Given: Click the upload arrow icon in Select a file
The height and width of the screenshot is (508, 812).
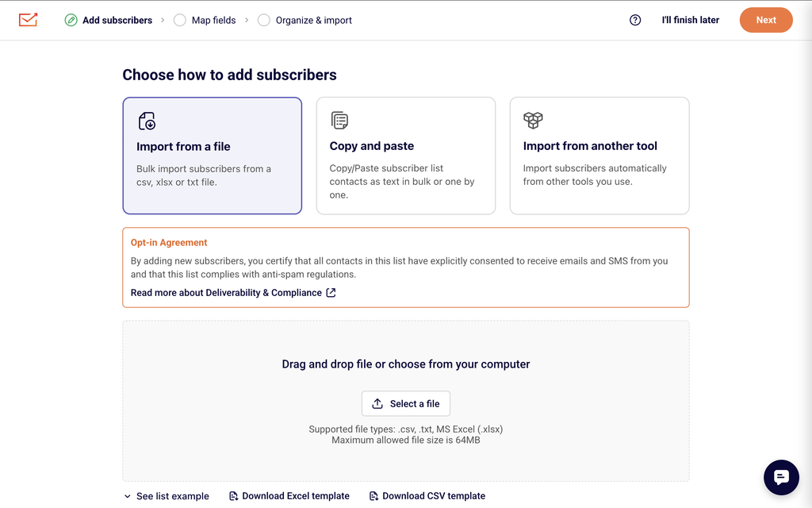Looking at the screenshot, I should [x=377, y=404].
